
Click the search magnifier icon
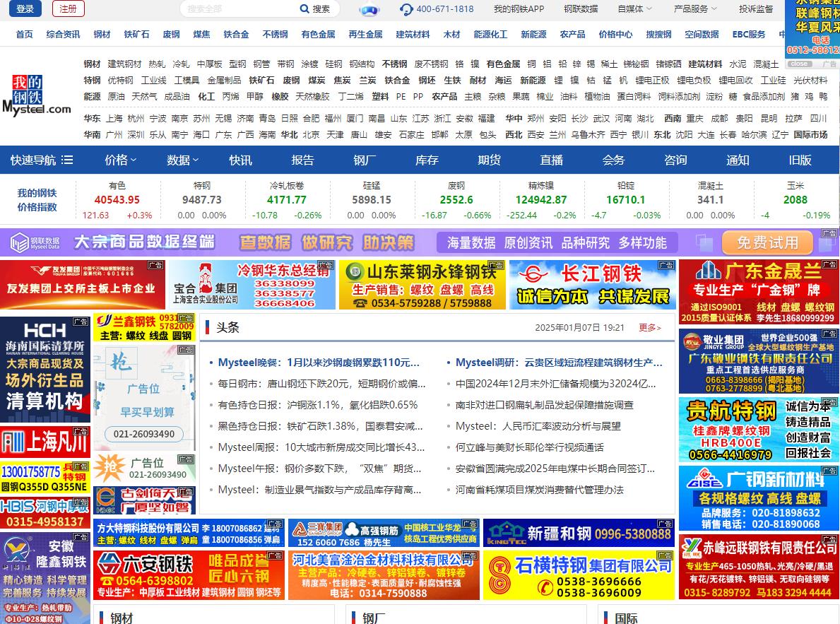pos(304,8)
